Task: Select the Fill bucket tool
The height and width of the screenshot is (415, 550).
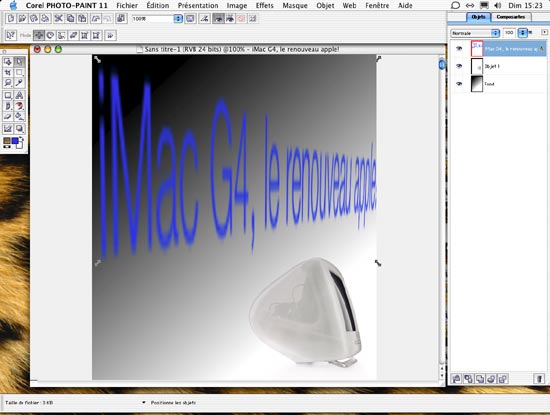Action: (x=19, y=116)
